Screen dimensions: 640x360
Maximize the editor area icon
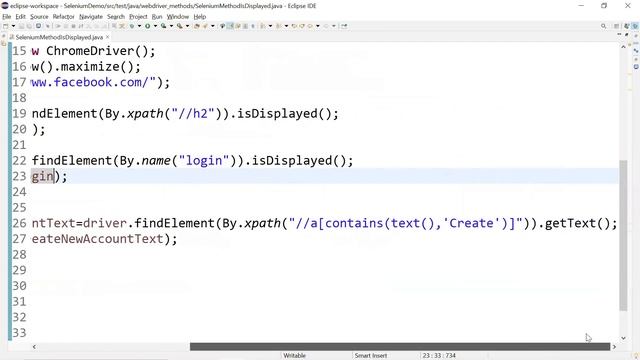(x=627, y=34)
